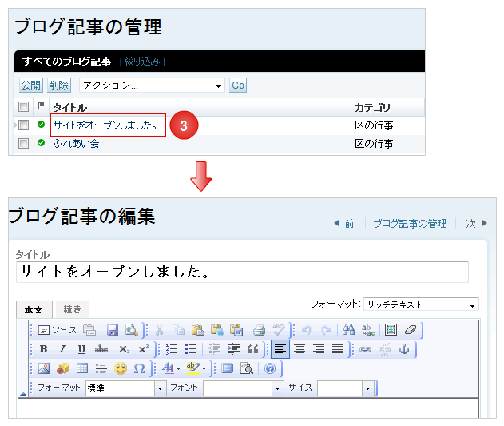The height and width of the screenshot is (426, 504).
Task: Go to next entry via 次
Action: click(476, 223)
